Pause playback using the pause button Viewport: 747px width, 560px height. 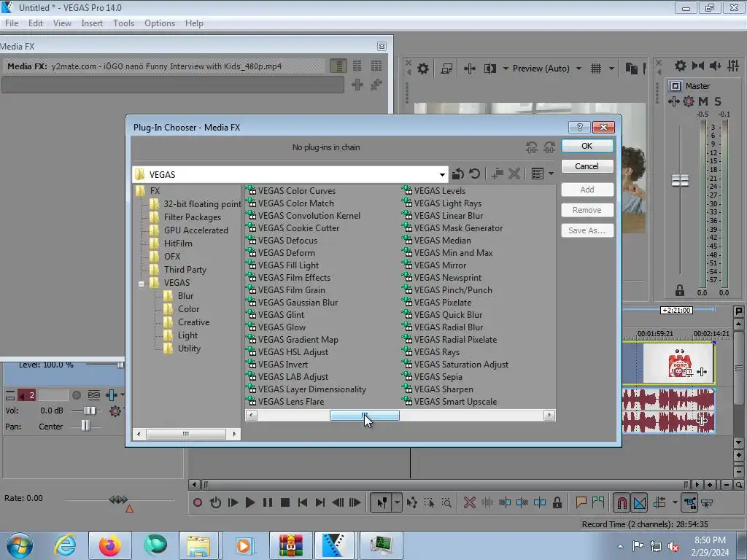tap(268, 502)
